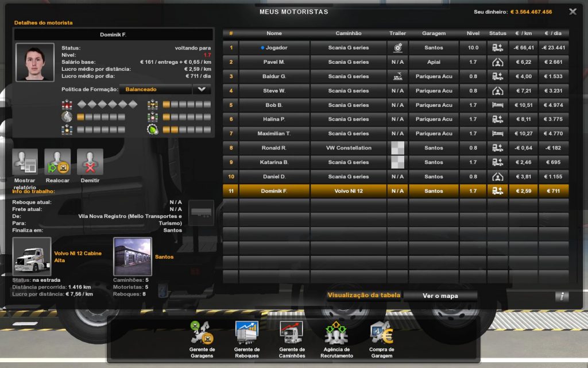Expand the Política de Formação dropdown arrow
The height and width of the screenshot is (368, 588).
click(x=201, y=90)
